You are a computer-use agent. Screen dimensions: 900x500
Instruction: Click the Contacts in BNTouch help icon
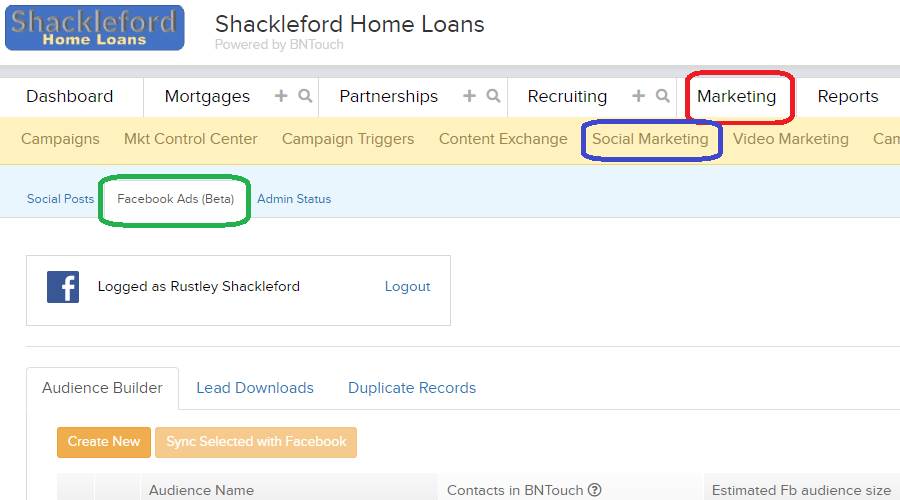pyautogui.click(x=595, y=490)
